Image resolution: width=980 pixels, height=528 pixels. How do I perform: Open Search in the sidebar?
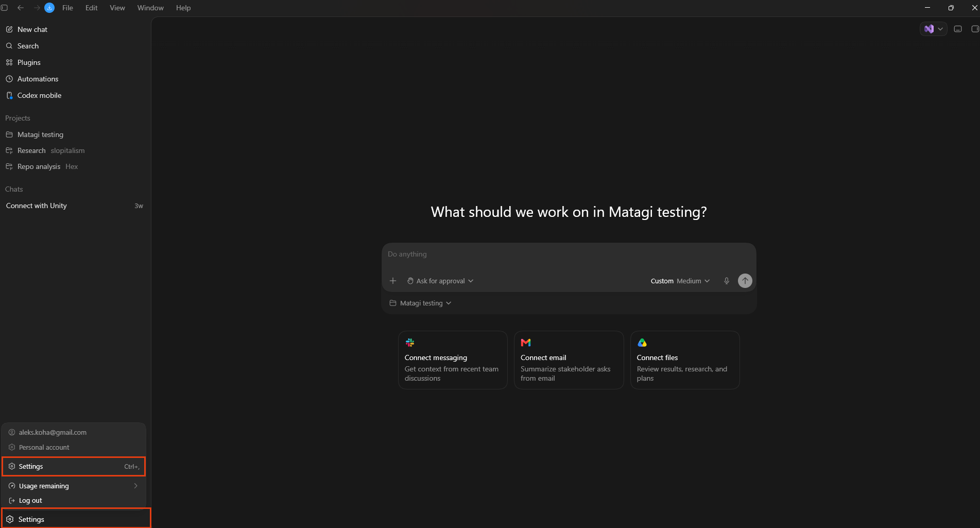click(x=75, y=46)
